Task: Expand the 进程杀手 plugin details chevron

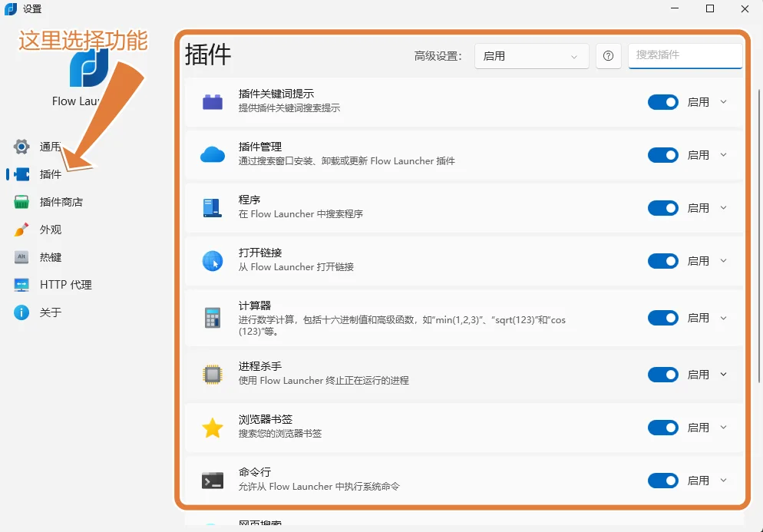Action: 724,375
